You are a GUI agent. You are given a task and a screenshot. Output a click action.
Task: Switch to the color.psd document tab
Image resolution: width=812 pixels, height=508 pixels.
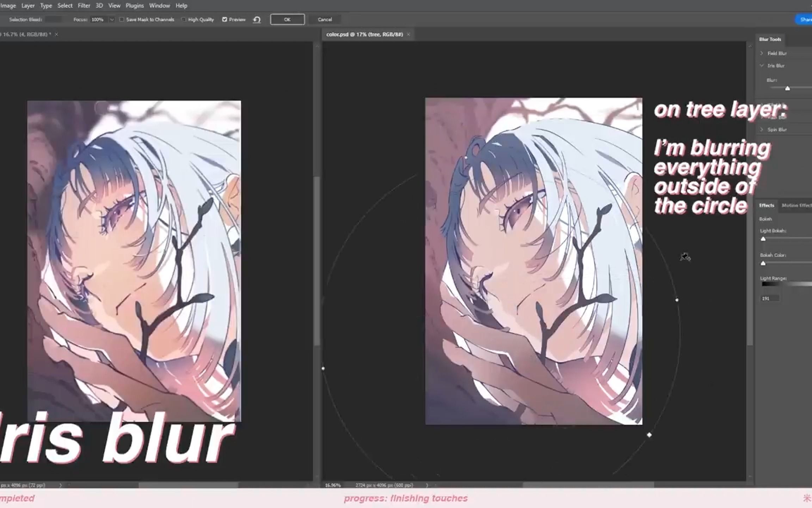click(364, 34)
